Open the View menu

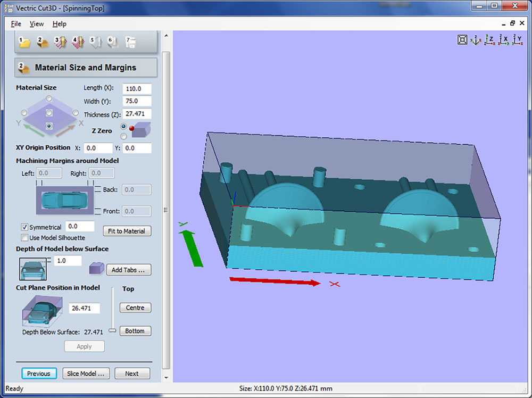point(37,24)
